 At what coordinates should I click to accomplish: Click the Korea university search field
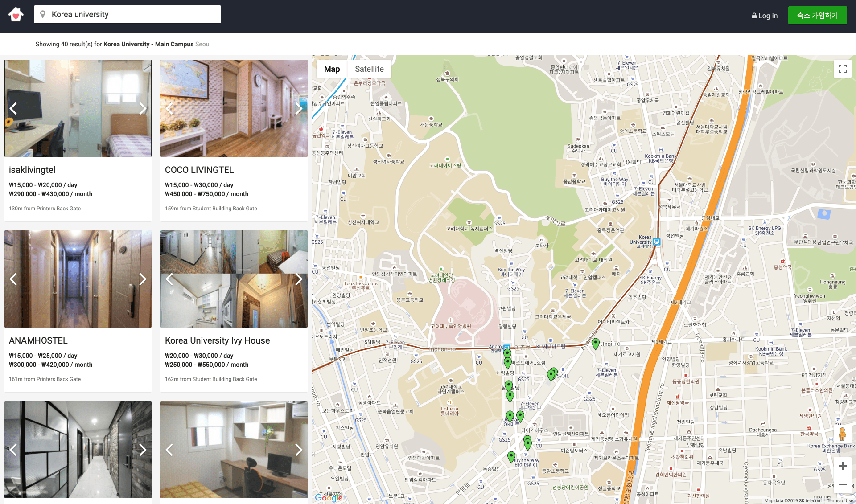click(128, 14)
